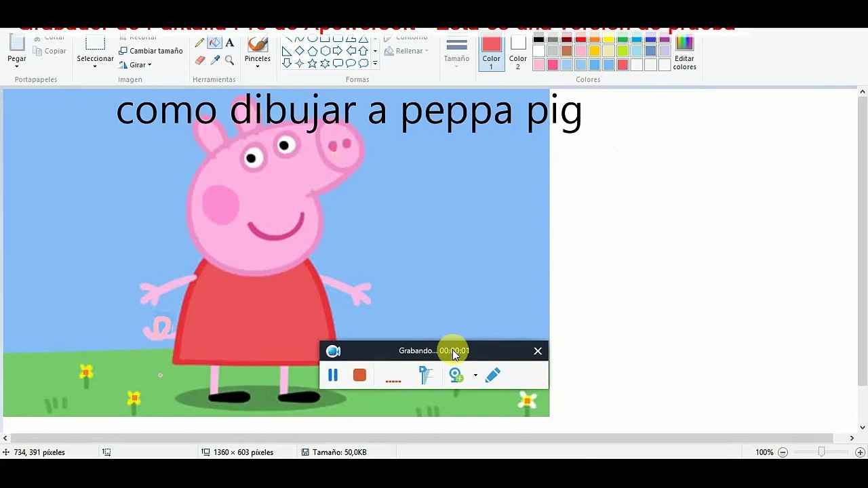Pick the brown color swatch
868x488 pixels.
567,52
